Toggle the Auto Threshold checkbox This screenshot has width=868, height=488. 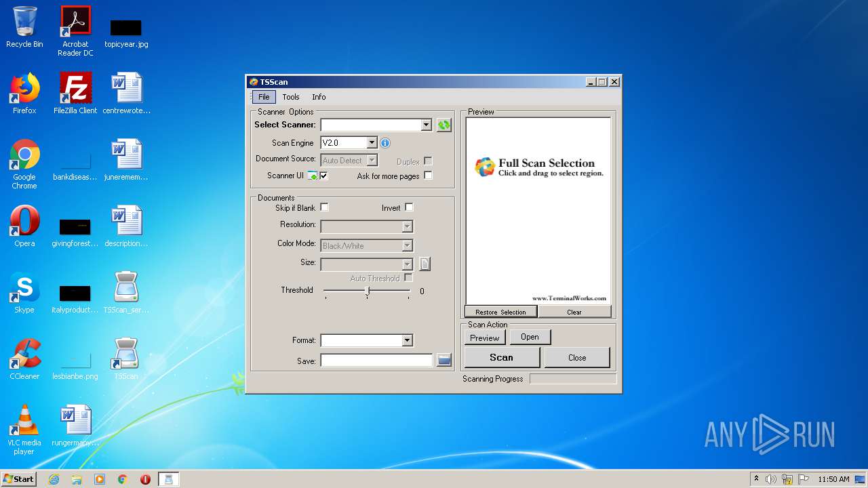click(x=408, y=278)
